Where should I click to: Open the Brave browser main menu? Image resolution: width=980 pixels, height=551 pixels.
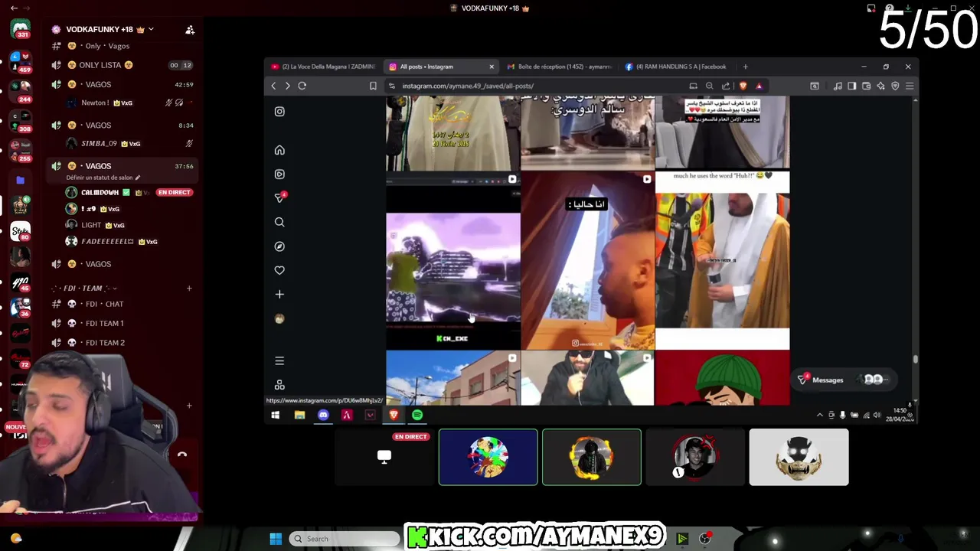[x=909, y=86]
